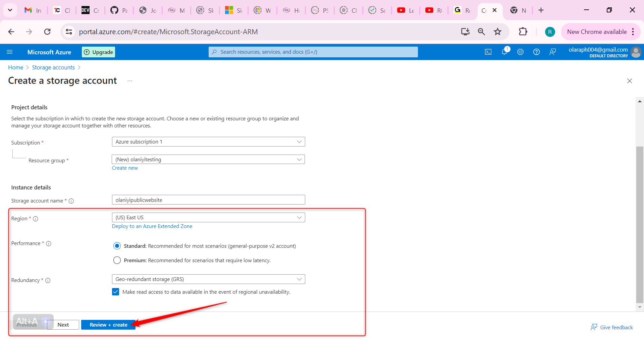This screenshot has height=342, width=644.
Task: Show info tooltip for Redundancy
Action: pos(48,280)
